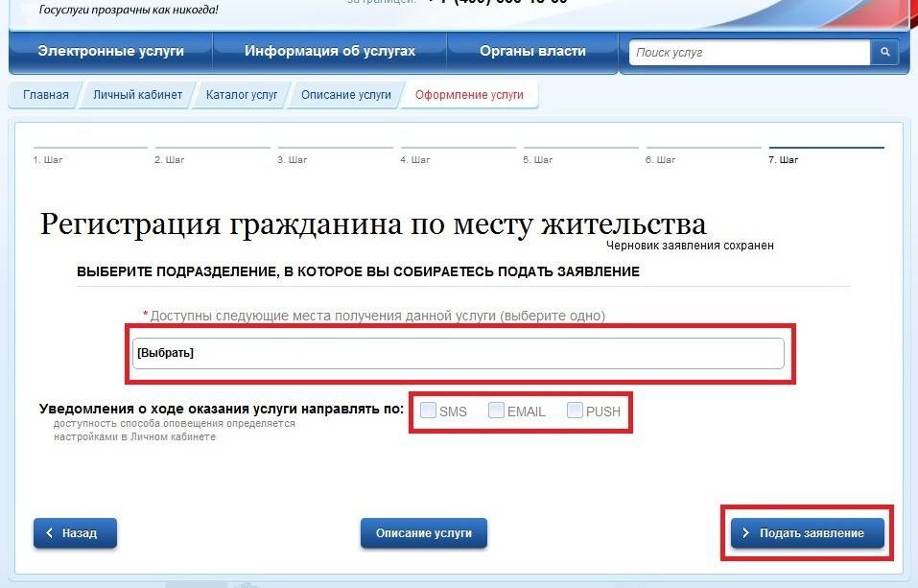Go to Каталог услуг breadcrumb tab
The width and height of the screenshot is (918, 588).
pyautogui.click(x=241, y=95)
